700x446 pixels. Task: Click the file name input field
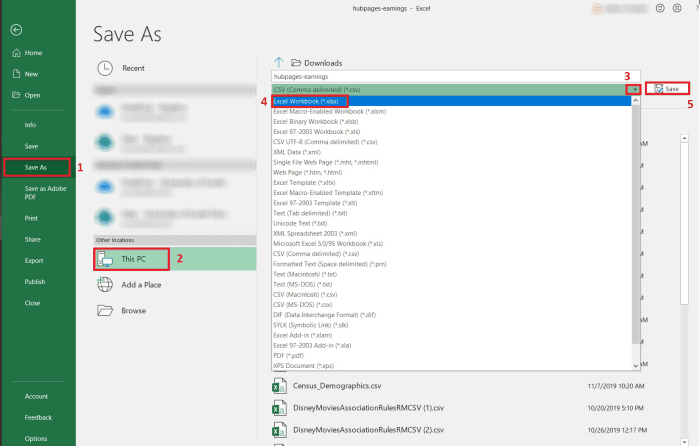456,76
